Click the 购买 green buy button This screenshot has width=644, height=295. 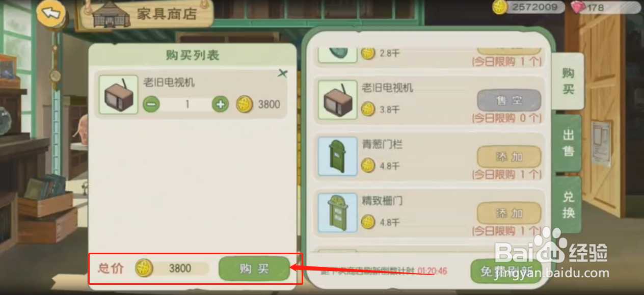pyautogui.click(x=254, y=269)
